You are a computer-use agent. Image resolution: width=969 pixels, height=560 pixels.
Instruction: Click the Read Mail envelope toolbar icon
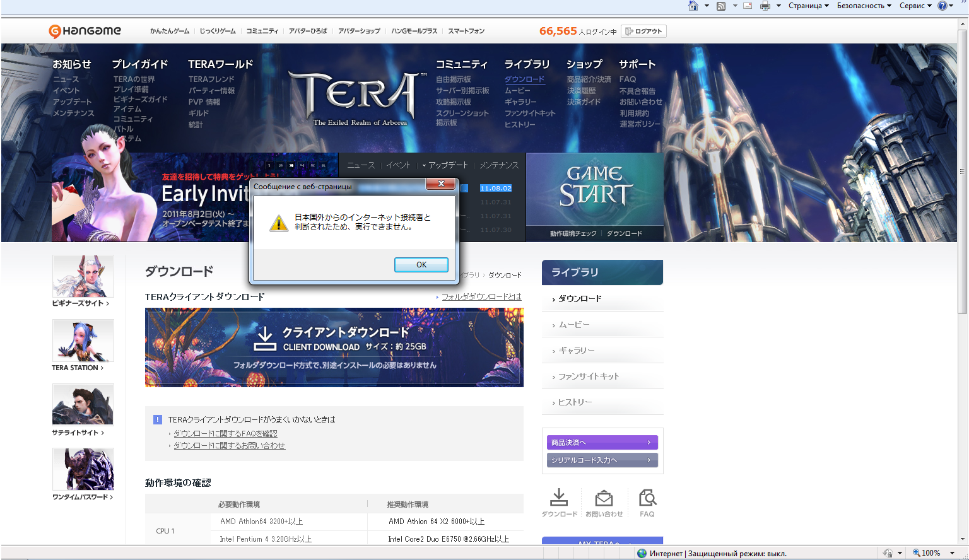point(748,6)
